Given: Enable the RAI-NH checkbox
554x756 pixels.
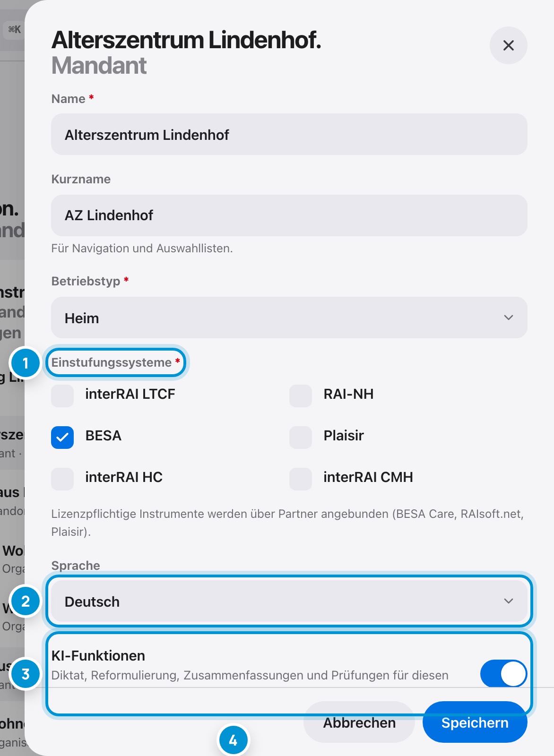Looking at the screenshot, I should click(301, 396).
